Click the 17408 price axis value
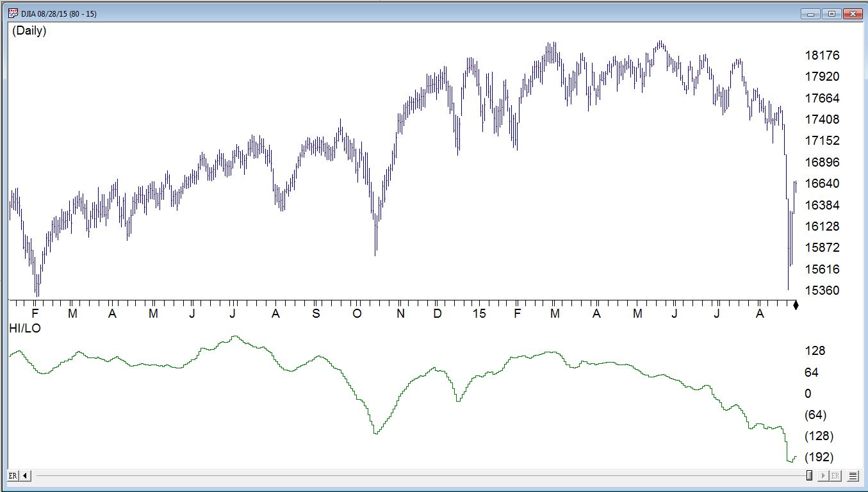Image resolution: width=868 pixels, height=492 pixels. tap(823, 120)
